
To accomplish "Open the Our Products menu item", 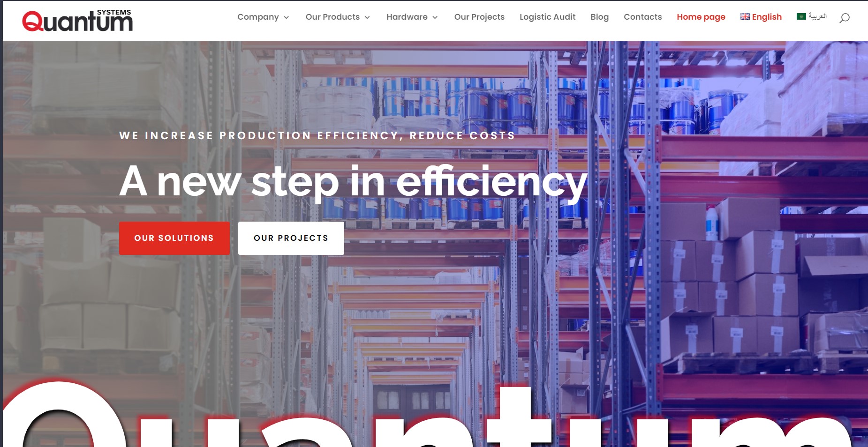I will coord(332,17).
